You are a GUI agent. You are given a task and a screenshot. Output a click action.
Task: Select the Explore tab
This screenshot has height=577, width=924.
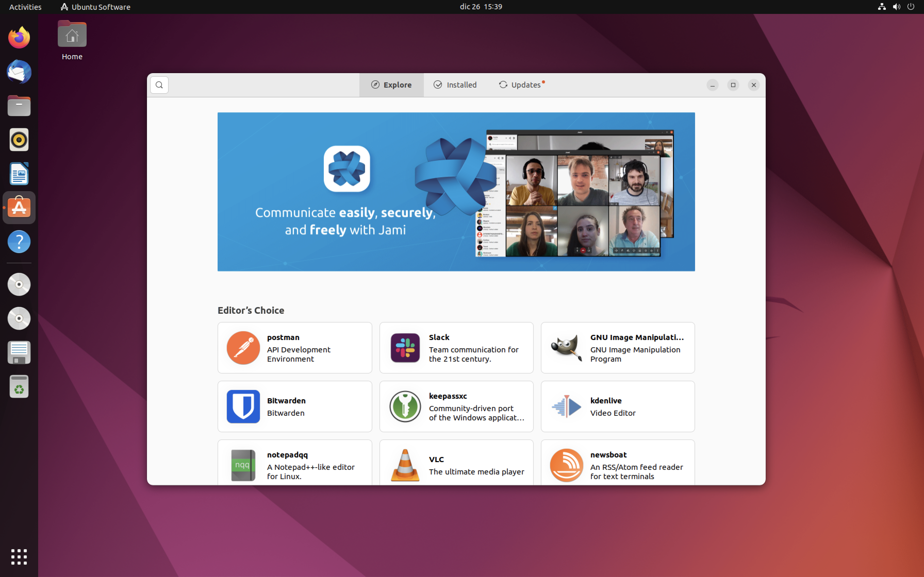tap(391, 85)
